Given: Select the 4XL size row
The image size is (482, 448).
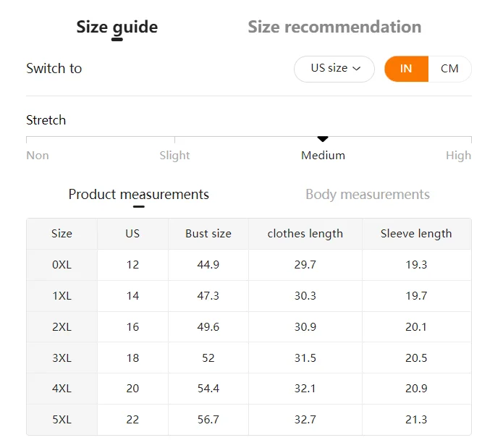Looking at the screenshot, I should tap(62, 389).
